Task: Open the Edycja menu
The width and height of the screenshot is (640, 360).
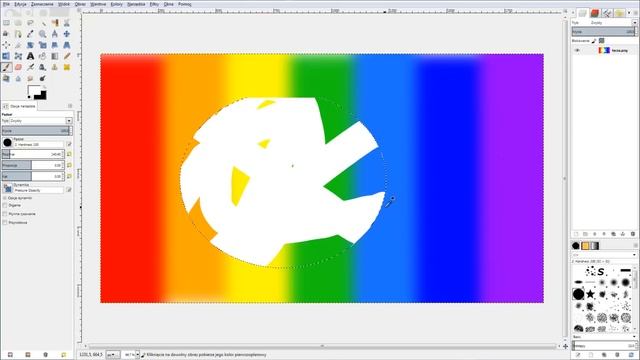Action: [x=20, y=4]
